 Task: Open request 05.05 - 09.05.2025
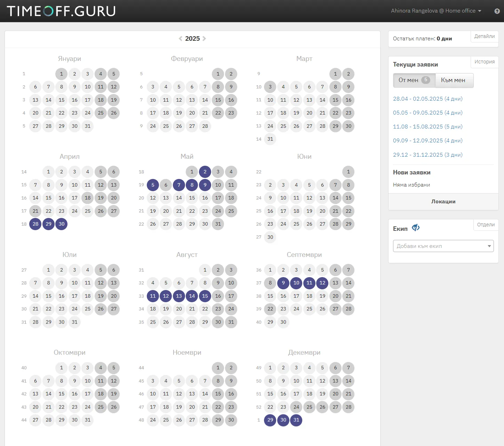(428, 113)
